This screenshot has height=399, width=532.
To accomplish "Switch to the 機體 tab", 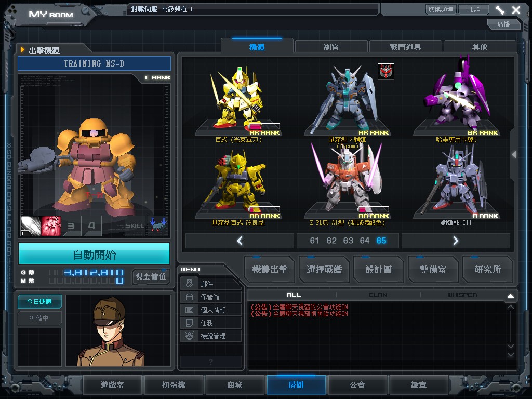I will point(257,47).
